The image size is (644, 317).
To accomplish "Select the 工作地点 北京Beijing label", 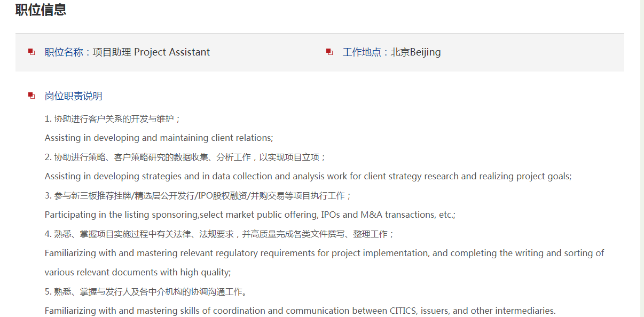I will tap(391, 52).
